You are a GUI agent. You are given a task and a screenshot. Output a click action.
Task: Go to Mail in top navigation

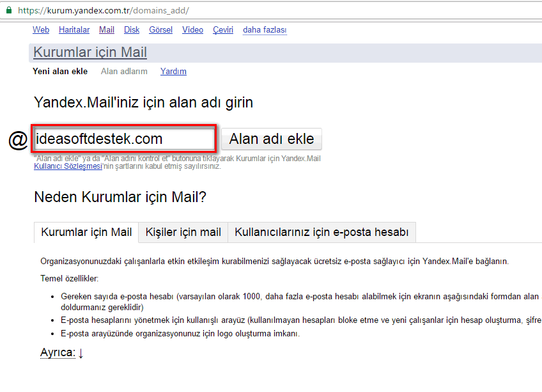click(x=107, y=30)
